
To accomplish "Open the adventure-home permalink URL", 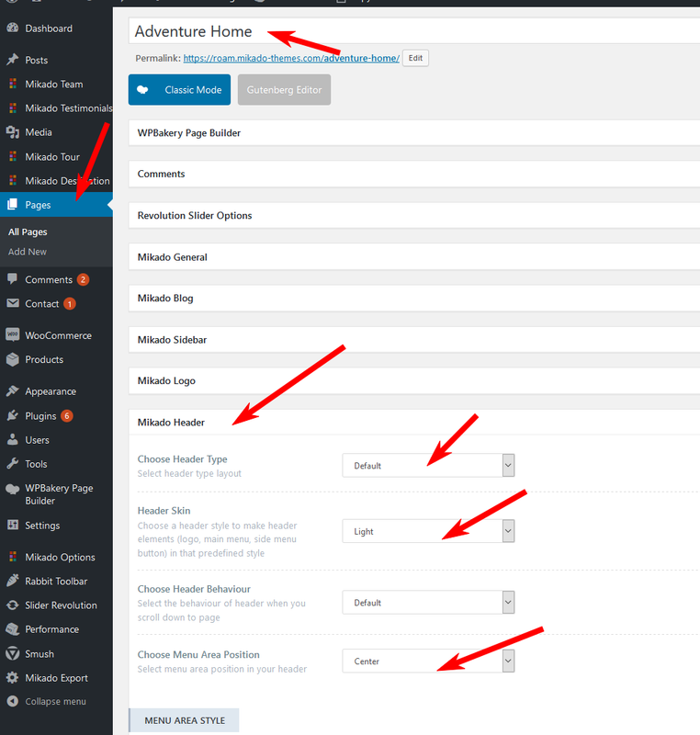I will click(x=291, y=58).
